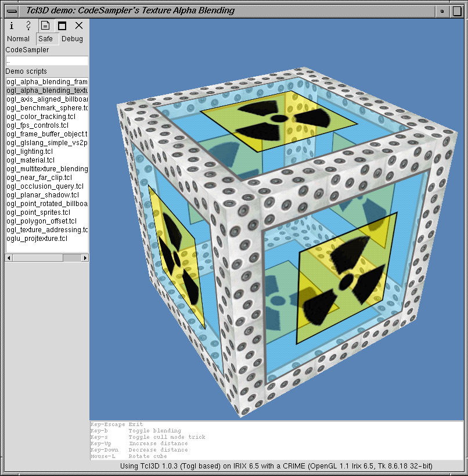Select ogl_alpha_blending_fram script
The width and height of the screenshot is (468, 476).
(47, 82)
